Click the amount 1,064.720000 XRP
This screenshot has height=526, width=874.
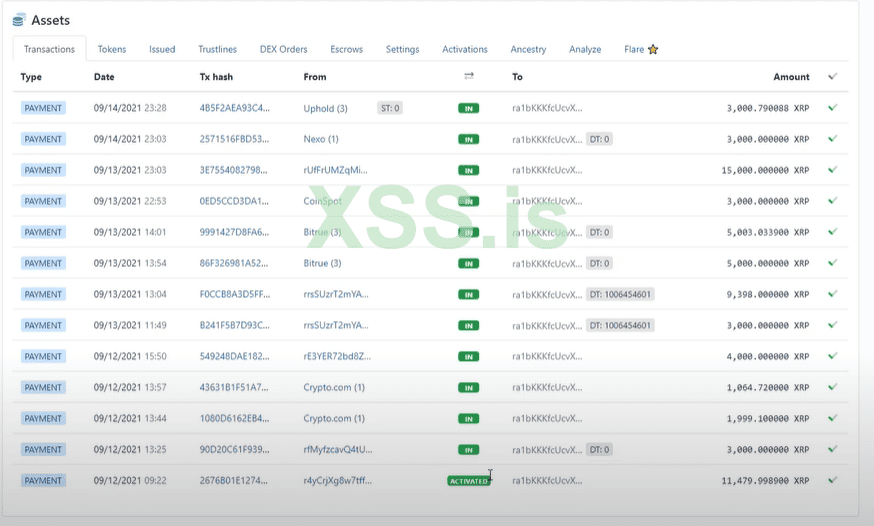768,387
